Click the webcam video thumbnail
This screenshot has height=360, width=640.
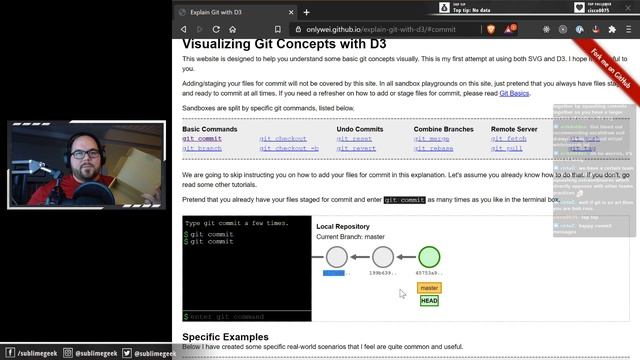[87, 165]
